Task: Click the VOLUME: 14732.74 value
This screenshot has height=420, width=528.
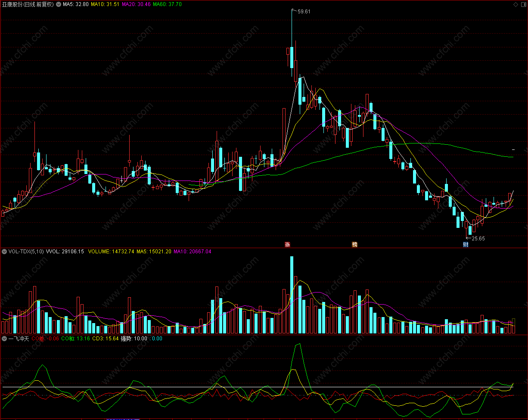Action: [111, 252]
